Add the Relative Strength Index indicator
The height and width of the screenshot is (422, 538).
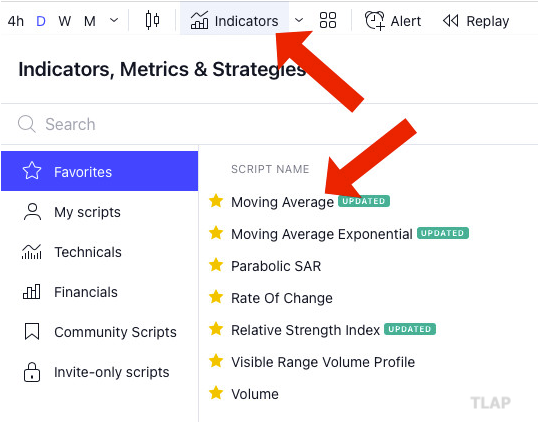305,330
